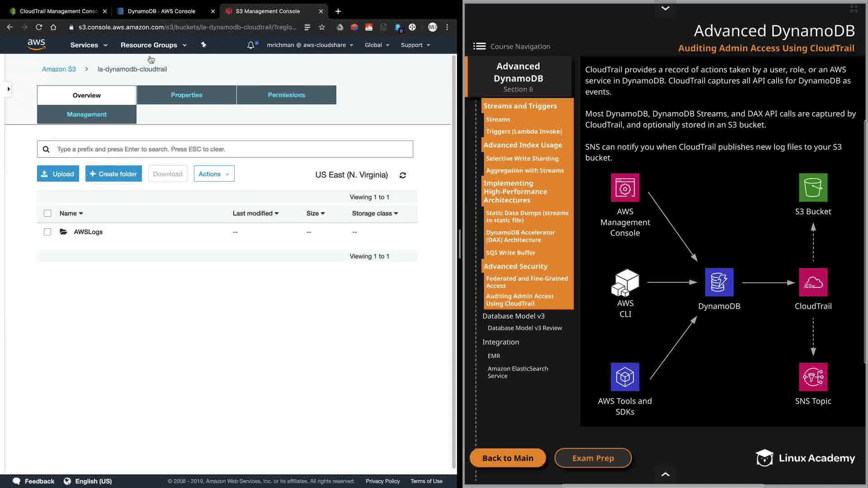Open the Course Navigation hamburger icon
This screenshot has height=488, width=868.
tap(479, 46)
